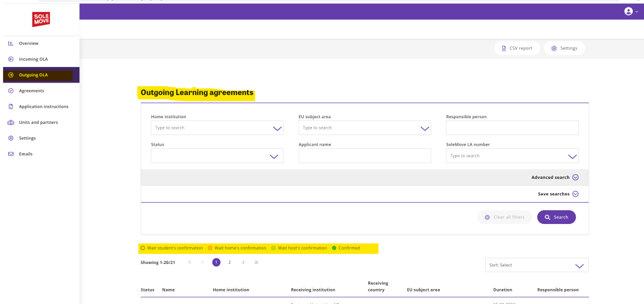This screenshot has width=644, height=304.
Task: Click Receiving institution column header
Action: 313,290
